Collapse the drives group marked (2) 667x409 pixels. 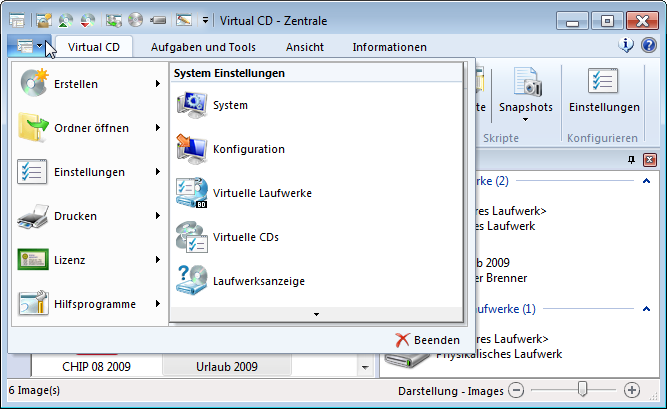coord(646,181)
